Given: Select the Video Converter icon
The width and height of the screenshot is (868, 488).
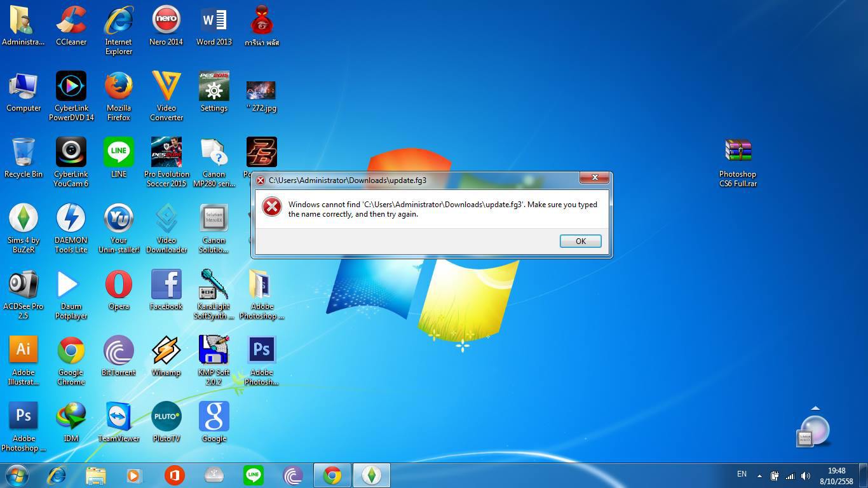Looking at the screenshot, I should pos(166,97).
